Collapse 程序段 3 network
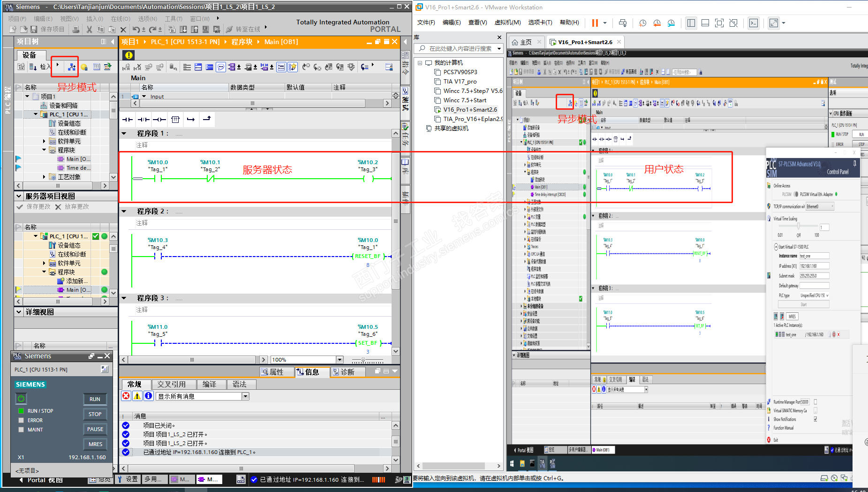868x492 pixels. (124, 298)
